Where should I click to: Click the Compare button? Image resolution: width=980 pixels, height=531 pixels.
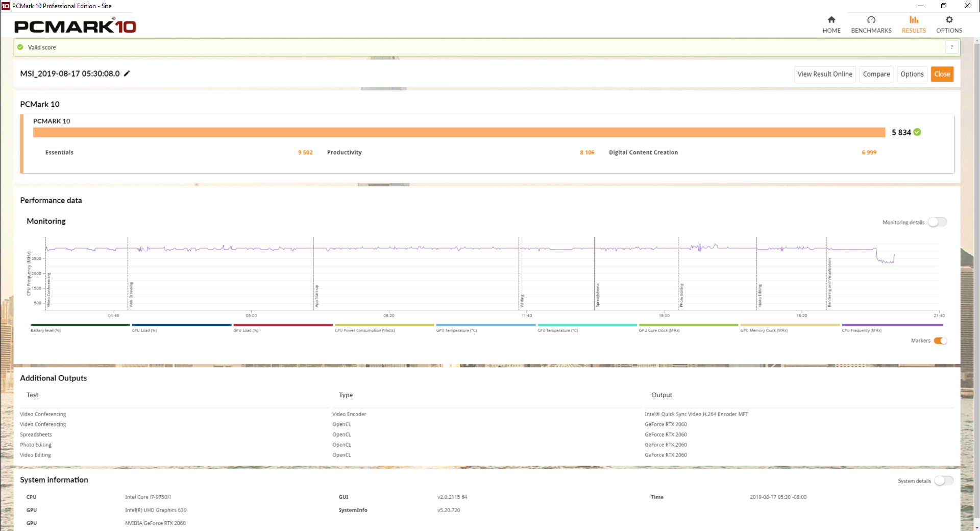[x=876, y=74]
